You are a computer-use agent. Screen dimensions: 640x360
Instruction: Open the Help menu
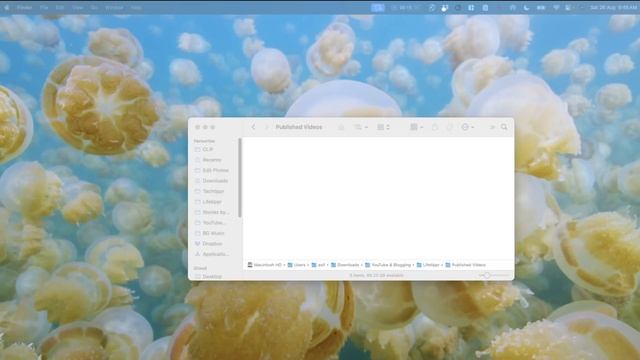(136, 7)
